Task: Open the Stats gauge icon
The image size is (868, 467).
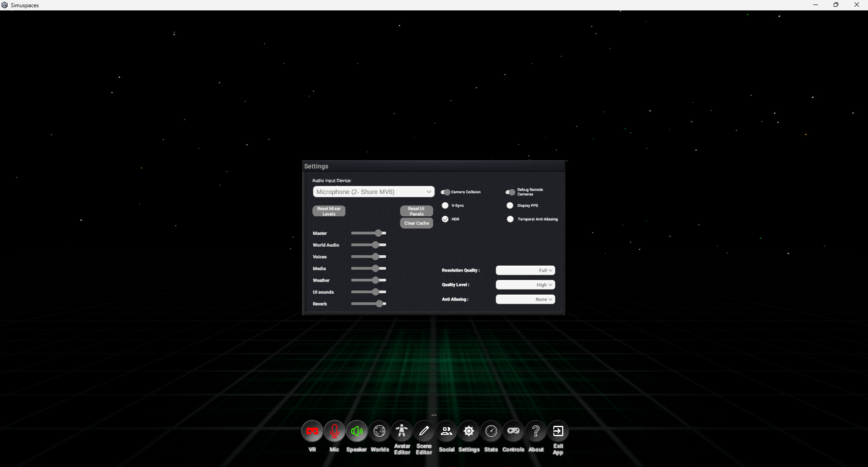Action: click(491, 431)
